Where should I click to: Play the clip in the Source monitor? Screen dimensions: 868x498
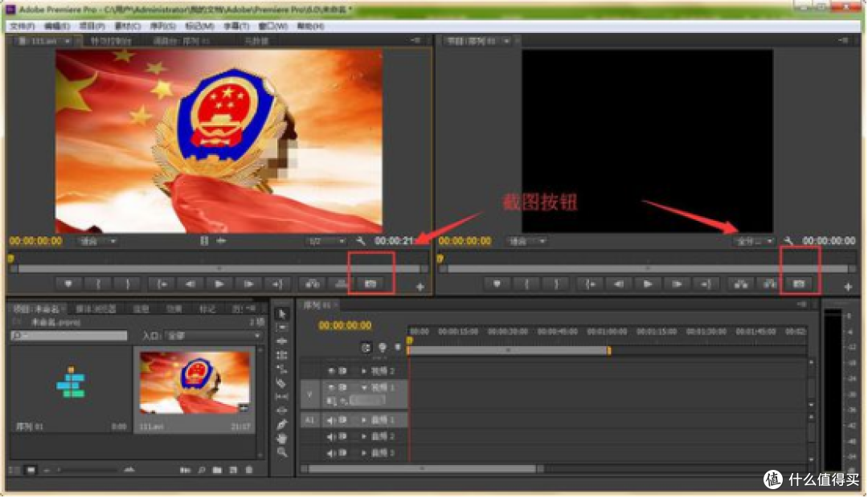(x=219, y=284)
